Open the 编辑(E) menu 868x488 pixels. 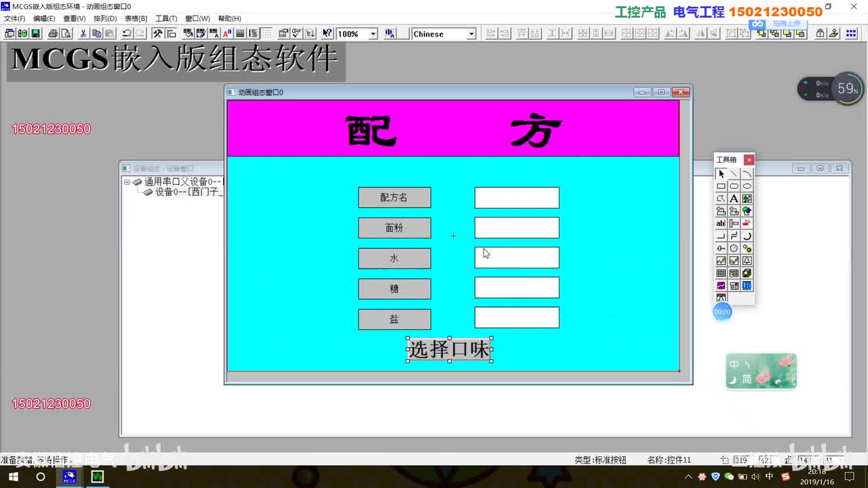(x=44, y=18)
